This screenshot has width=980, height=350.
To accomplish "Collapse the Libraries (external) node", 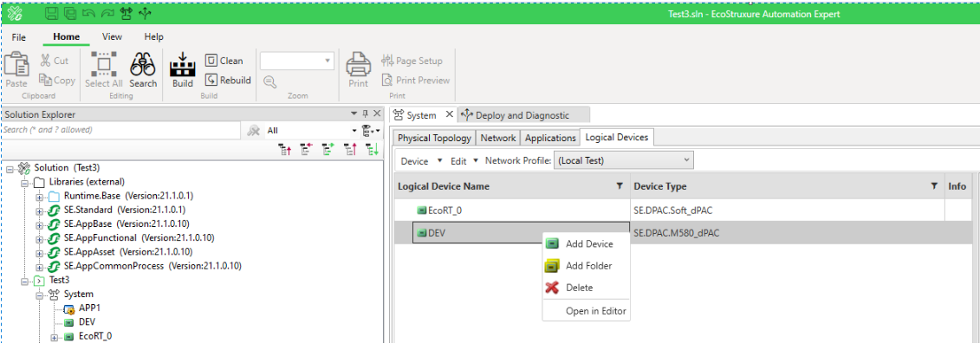I will pos(25,182).
